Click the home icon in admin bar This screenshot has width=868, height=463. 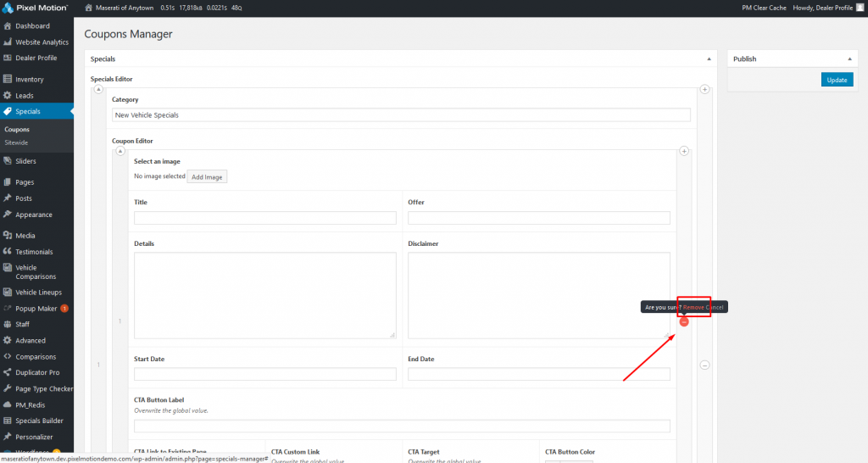88,8
